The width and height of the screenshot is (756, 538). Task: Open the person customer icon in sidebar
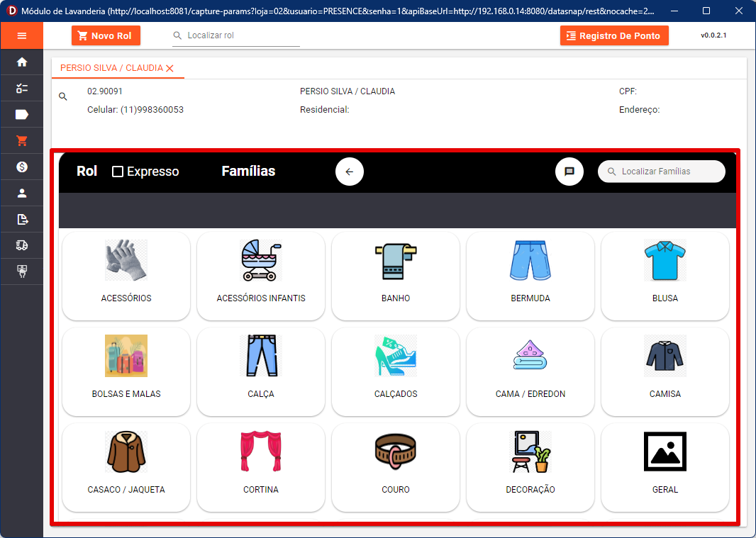22,194
